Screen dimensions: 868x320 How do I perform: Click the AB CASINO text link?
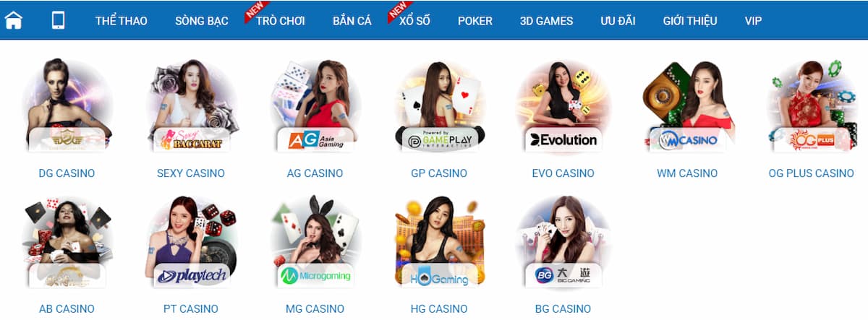coord(67,308)
